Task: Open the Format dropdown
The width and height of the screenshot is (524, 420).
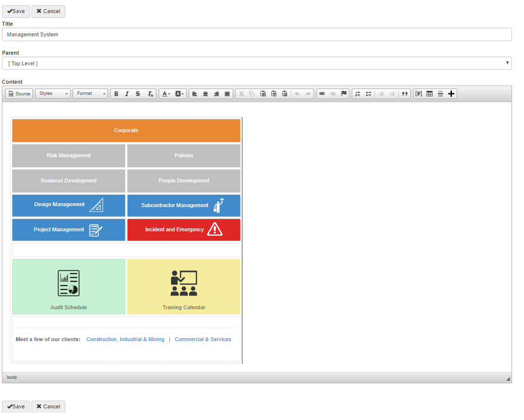Action: (x=90, y=94)
